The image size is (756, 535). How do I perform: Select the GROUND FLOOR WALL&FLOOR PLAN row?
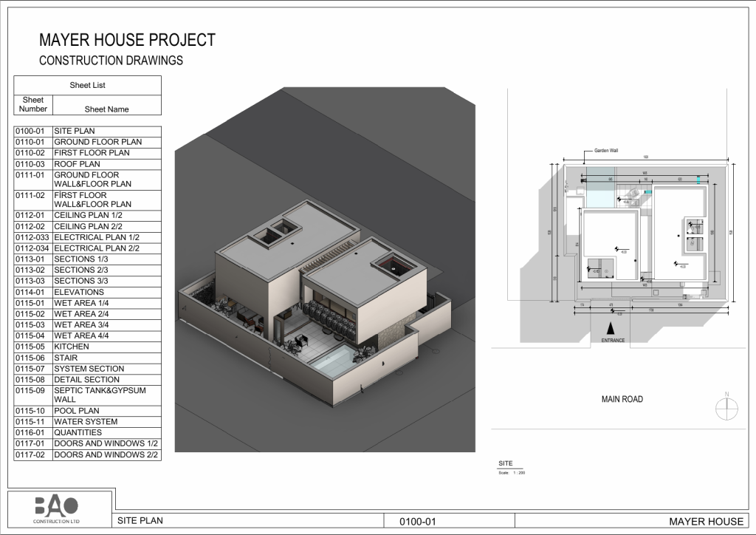tap(87, 180)
